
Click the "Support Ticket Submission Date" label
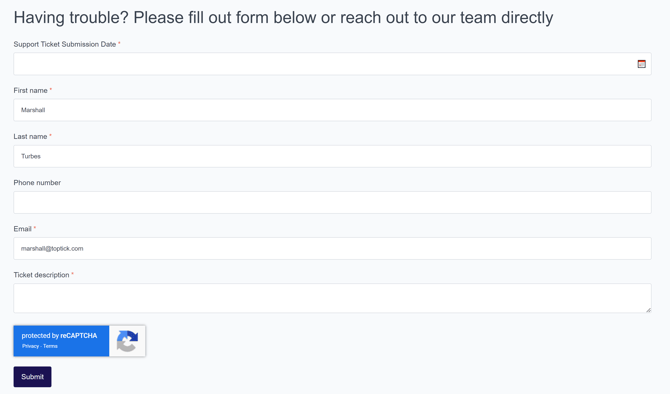[x=65, y=44]
